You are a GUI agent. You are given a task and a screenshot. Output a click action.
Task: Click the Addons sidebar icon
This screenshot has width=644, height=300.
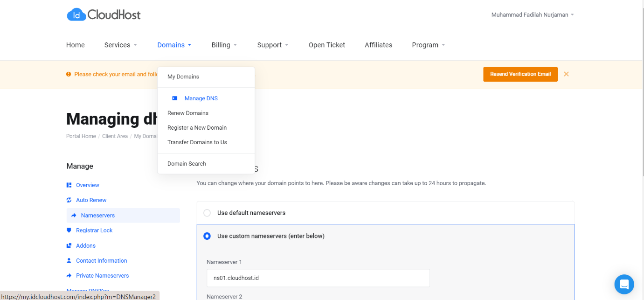point(69,246)
